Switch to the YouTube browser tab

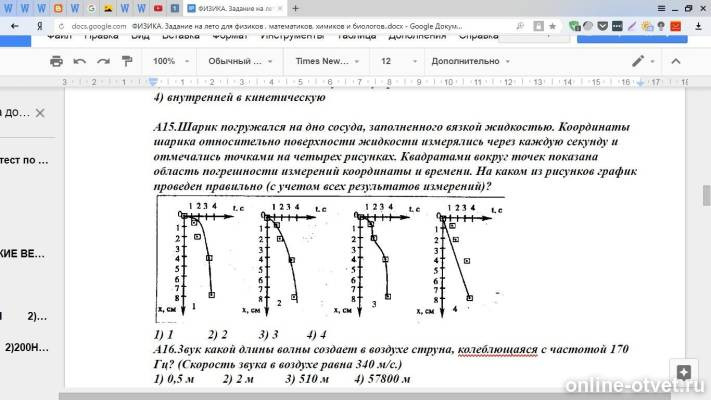click(x=158, y=8)
